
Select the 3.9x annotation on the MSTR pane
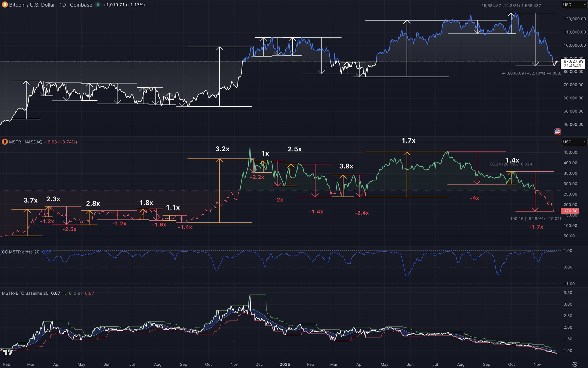click(346, 166)
